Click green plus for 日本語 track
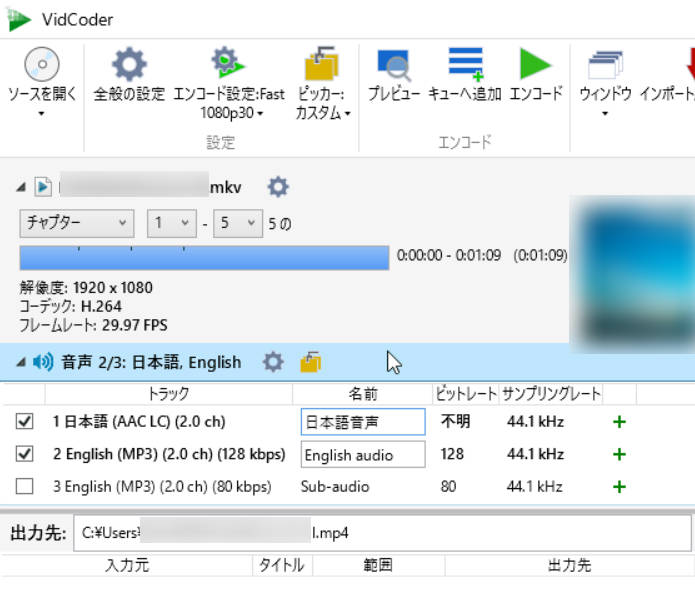This screenshot has width=695, height=603. (x=619, y=422)
